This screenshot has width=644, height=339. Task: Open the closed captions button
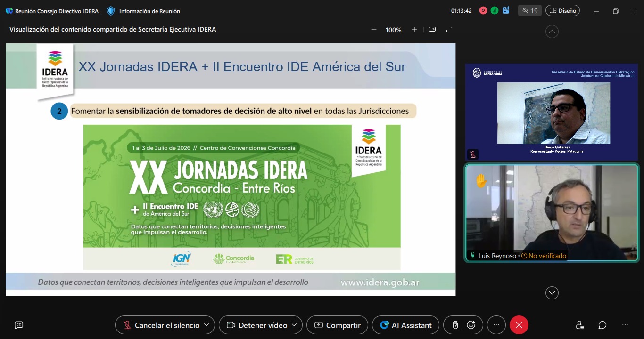click(x=19, y=325)
